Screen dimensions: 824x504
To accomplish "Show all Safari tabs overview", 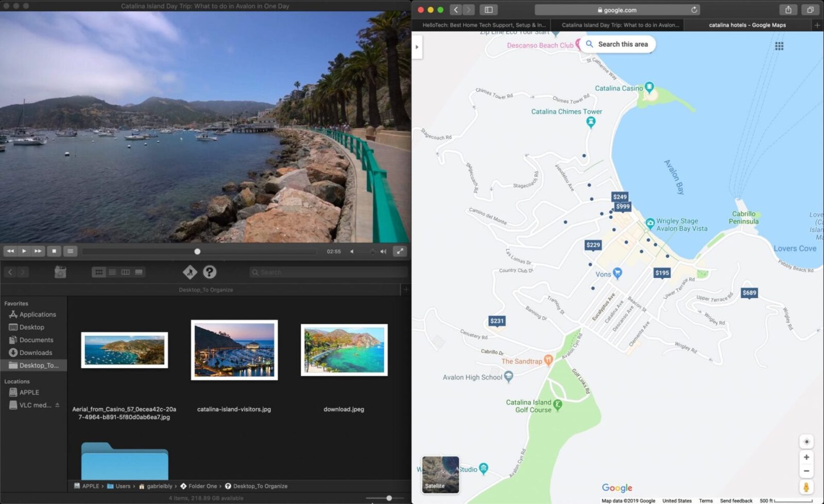I will click(810, 10).
